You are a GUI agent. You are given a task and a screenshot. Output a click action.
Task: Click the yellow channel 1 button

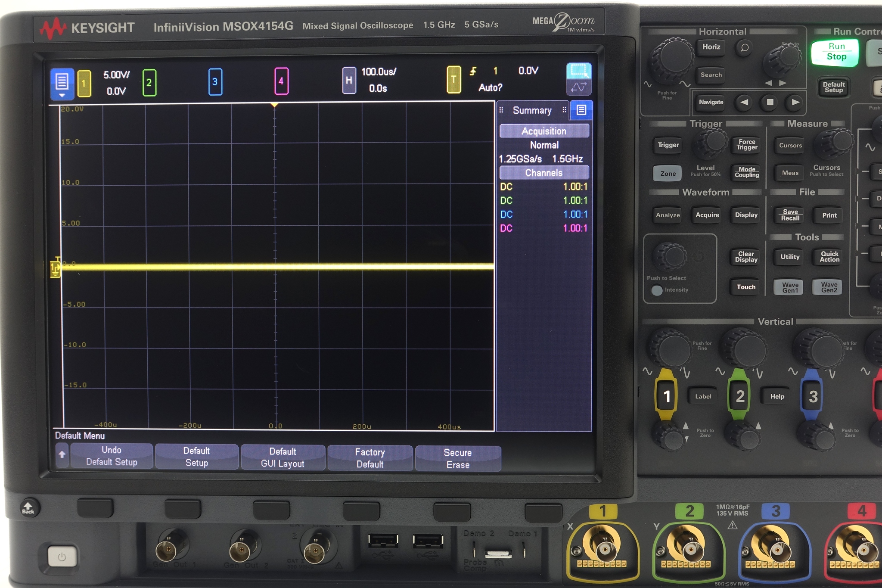coord(666,396)
